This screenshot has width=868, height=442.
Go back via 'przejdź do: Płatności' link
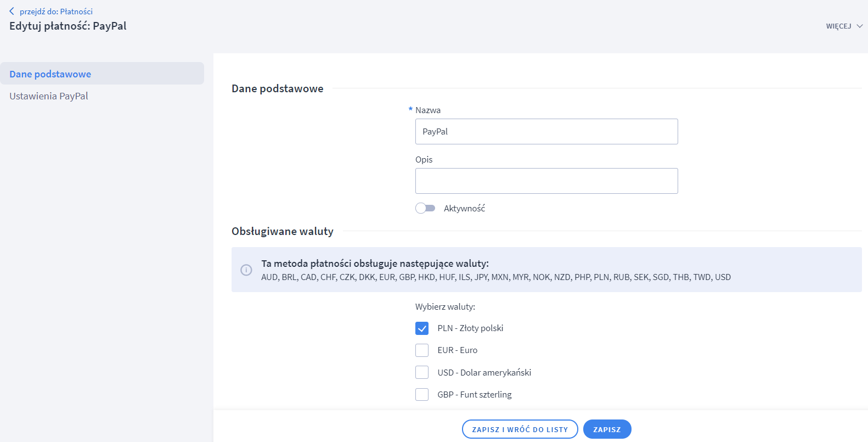56,12
